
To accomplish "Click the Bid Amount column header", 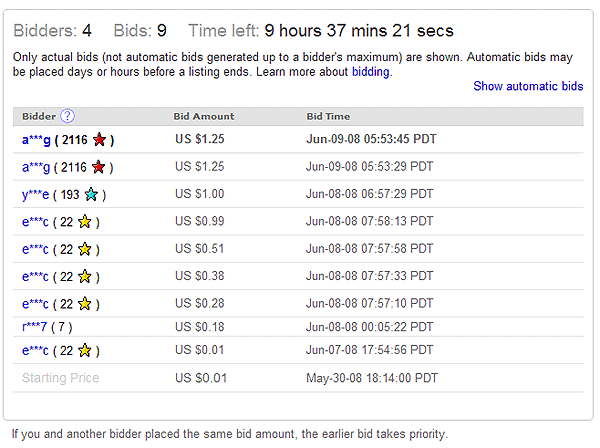I will (204, 116).
